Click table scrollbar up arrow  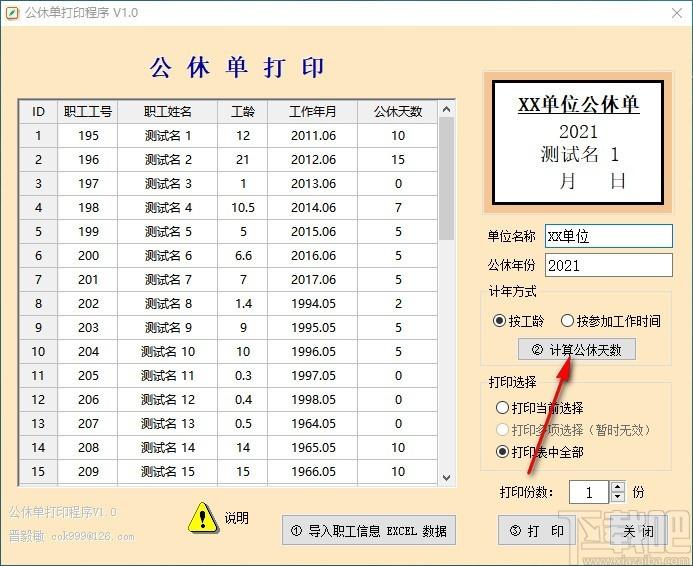click(x=446, y=109)
